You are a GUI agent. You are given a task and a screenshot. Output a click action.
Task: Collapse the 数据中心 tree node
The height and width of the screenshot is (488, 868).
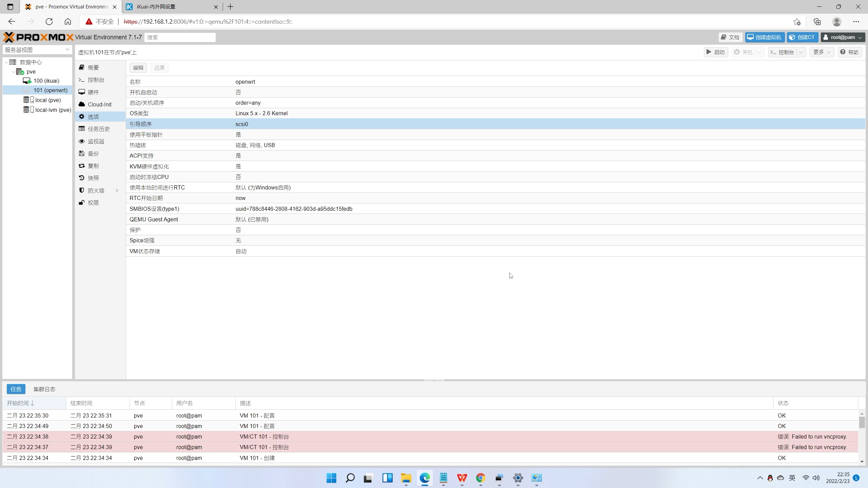pyautogui.click(x=6, y=62)
